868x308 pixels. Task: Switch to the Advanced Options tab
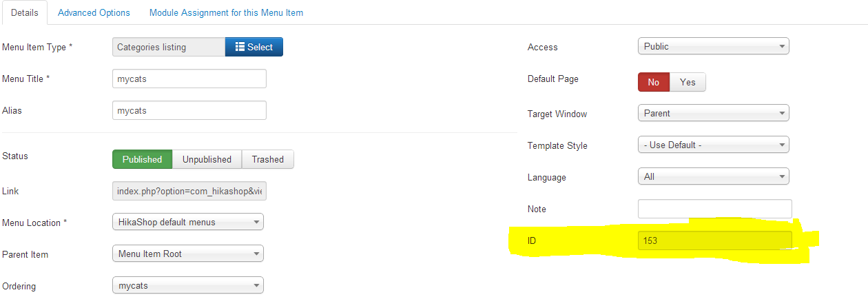pyautogui.click(x=94, y=12)
